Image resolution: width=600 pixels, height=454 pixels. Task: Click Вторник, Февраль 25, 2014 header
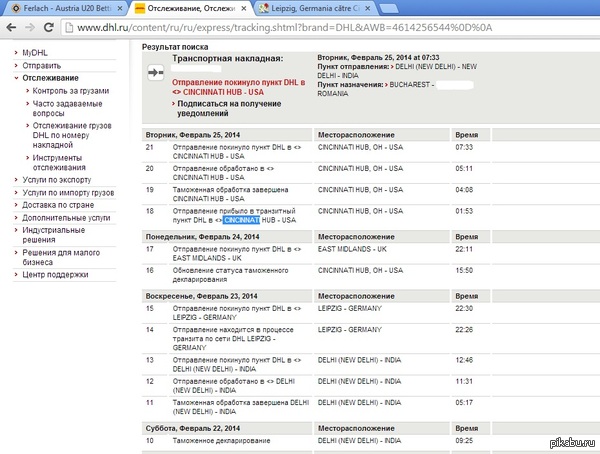[x=193, y=135]
